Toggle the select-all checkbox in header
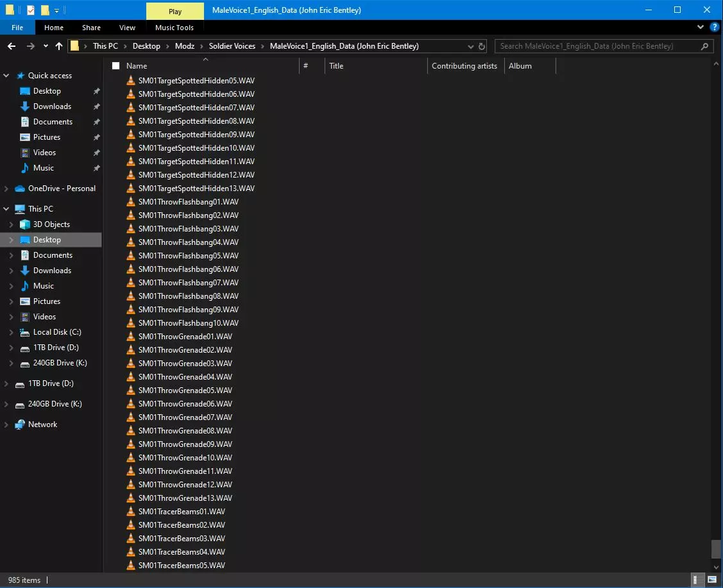Image resolution: width=723 pixels, height=588 pixels. [115, 66]
